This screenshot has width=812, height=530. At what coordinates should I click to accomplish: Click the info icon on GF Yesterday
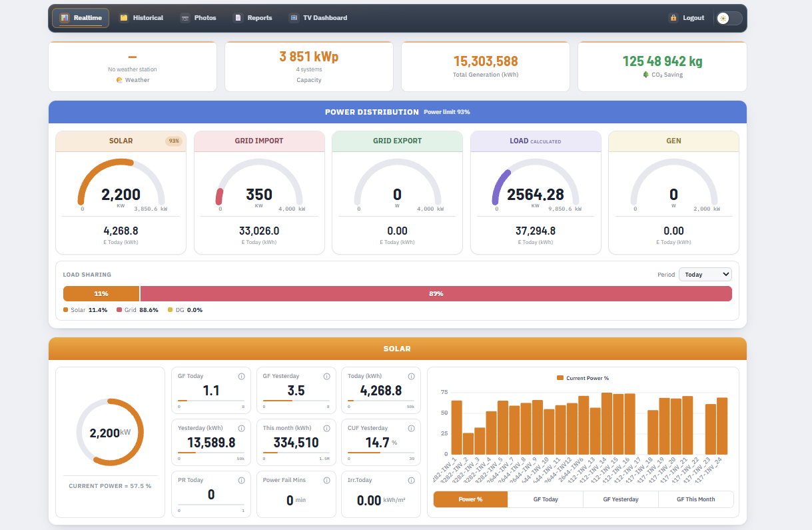(x=326, y=376)
